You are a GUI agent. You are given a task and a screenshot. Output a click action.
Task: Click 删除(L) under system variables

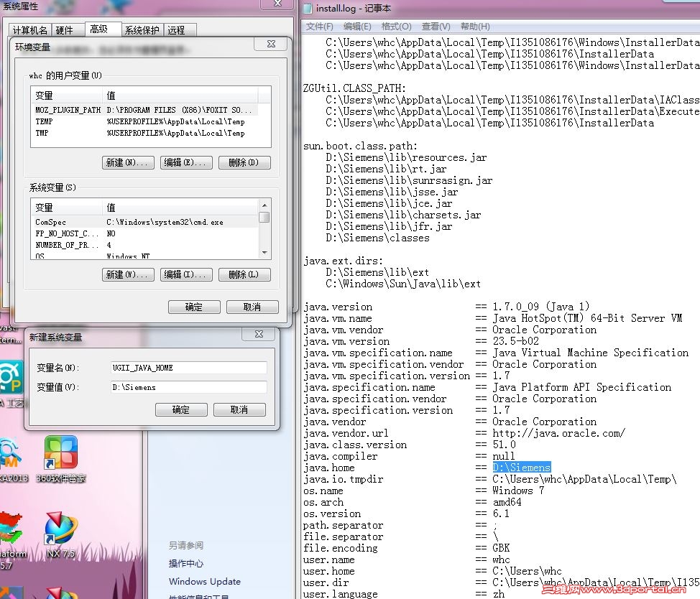tap(244, 274)
